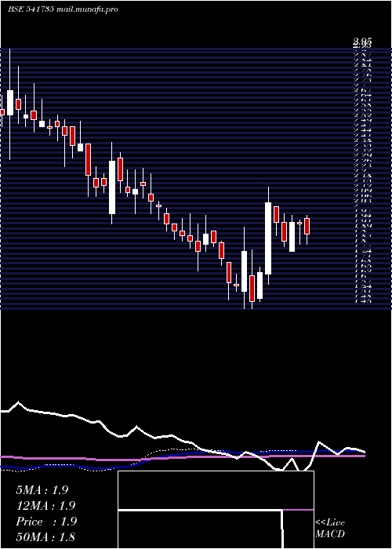Click the '50MA : 1.8' label
The image size is (392, 549).
(45, 536)
